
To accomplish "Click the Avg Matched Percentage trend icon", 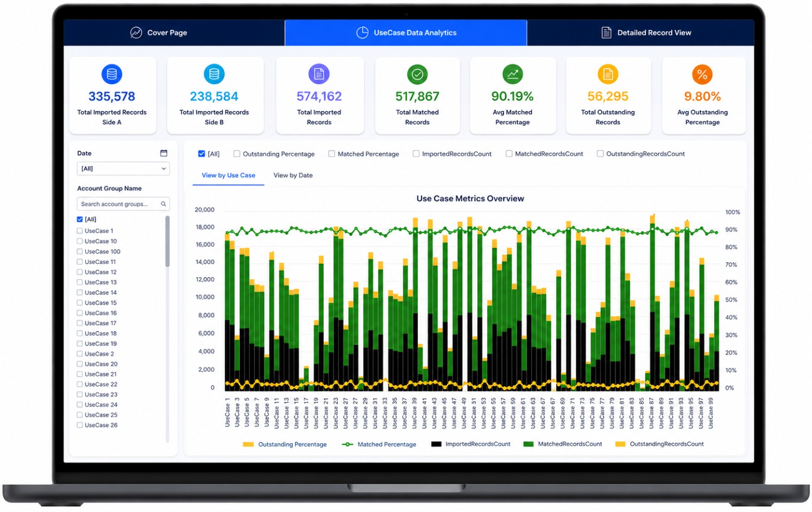I will tap(512, 74).
